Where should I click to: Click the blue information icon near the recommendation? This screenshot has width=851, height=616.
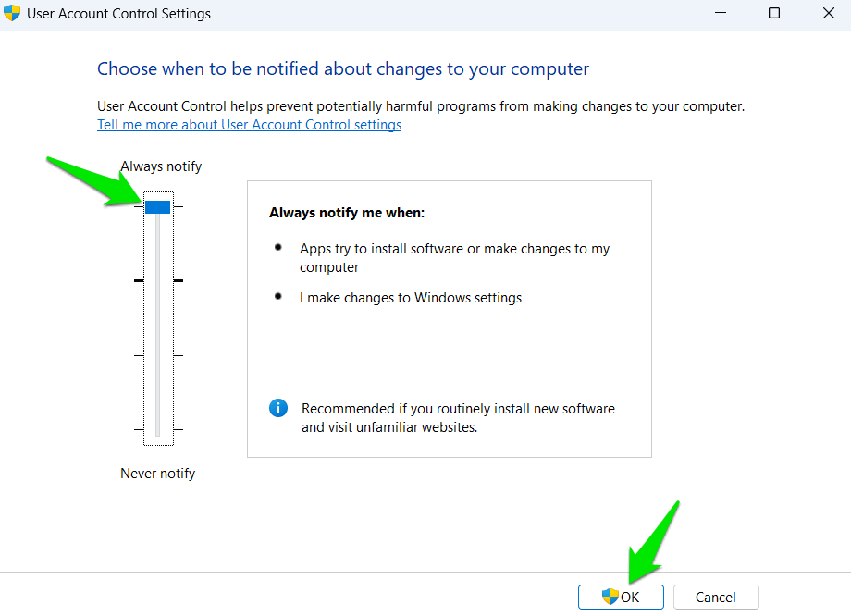(278, 408)
